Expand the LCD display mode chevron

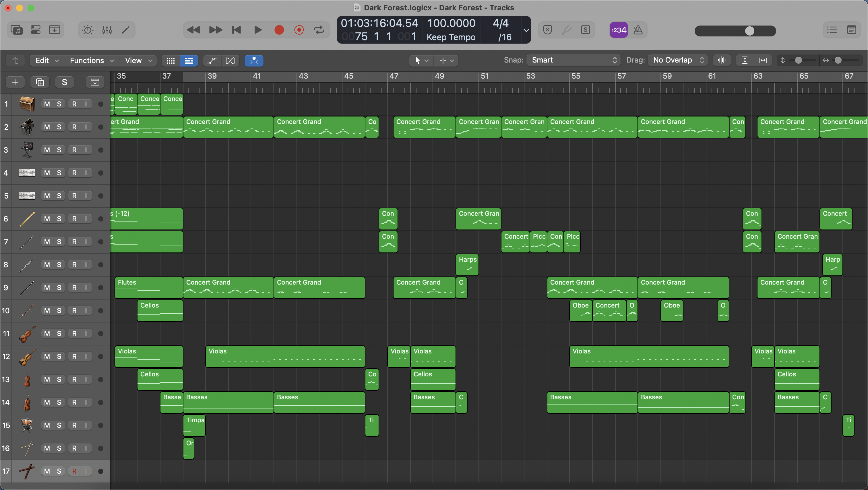526,30
